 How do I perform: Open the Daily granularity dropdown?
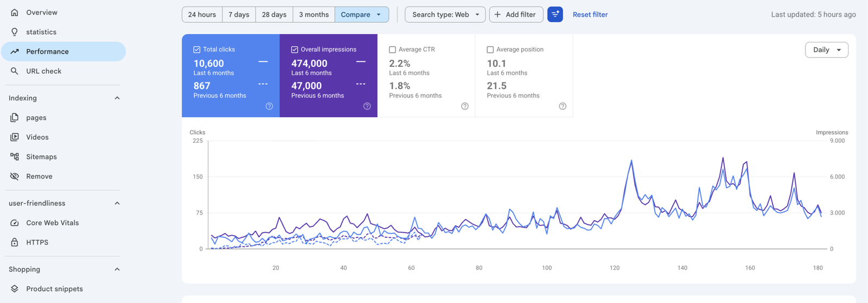827,50
